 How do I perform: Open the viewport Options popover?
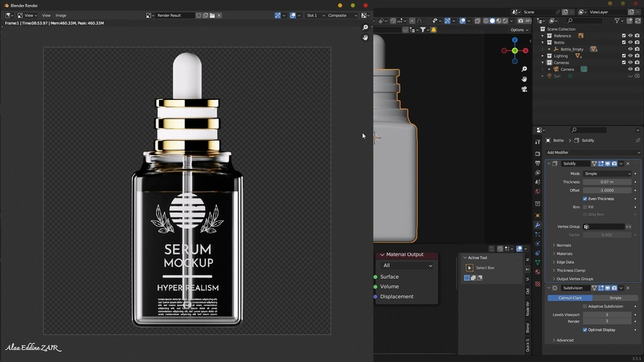[519, 29]
